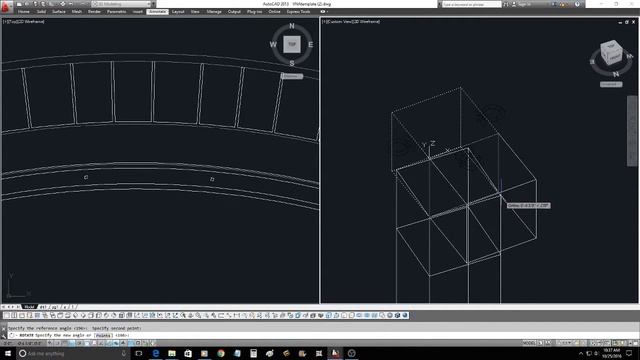Open Google Chrome from the taskbar
Image resolution: width=640 pixels, height=360 pixels.
(x=221, y=353)
